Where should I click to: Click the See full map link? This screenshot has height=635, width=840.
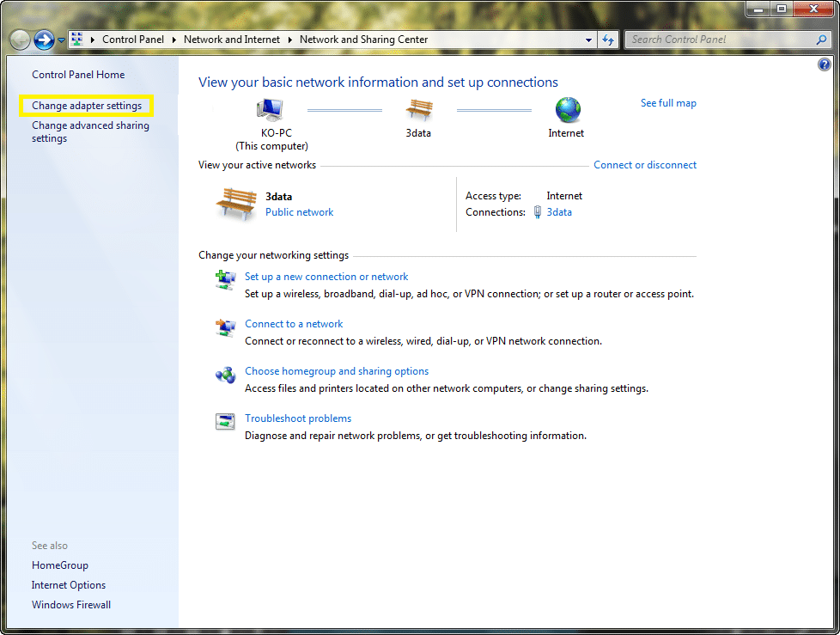point(668,103)
